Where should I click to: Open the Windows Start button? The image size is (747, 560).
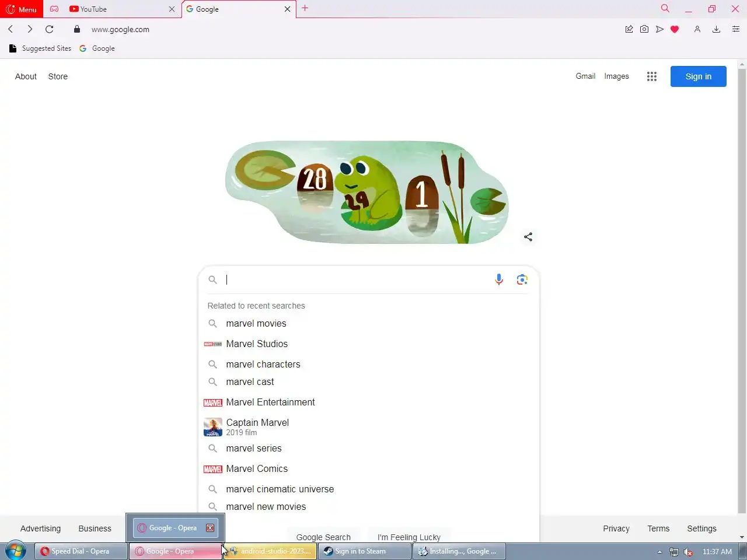click(16, 551)
